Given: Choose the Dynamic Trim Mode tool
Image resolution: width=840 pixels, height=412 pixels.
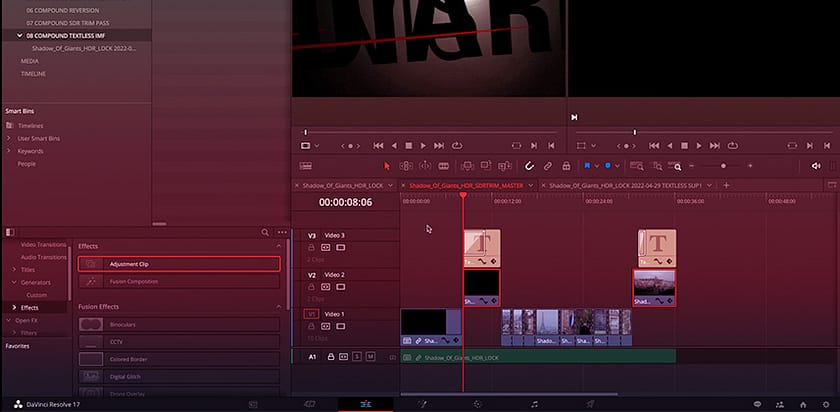Looking at the screenshot, I should (424, 166).
